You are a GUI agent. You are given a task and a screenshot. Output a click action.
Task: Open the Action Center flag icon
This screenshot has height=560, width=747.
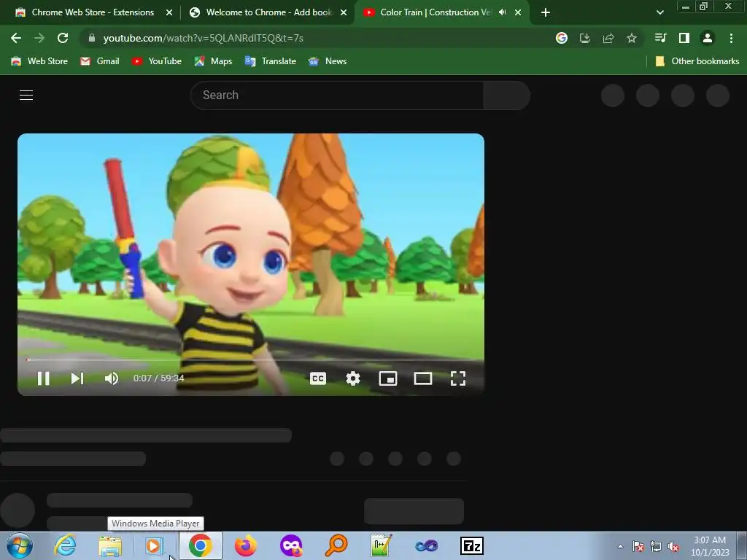pos(638,546)
